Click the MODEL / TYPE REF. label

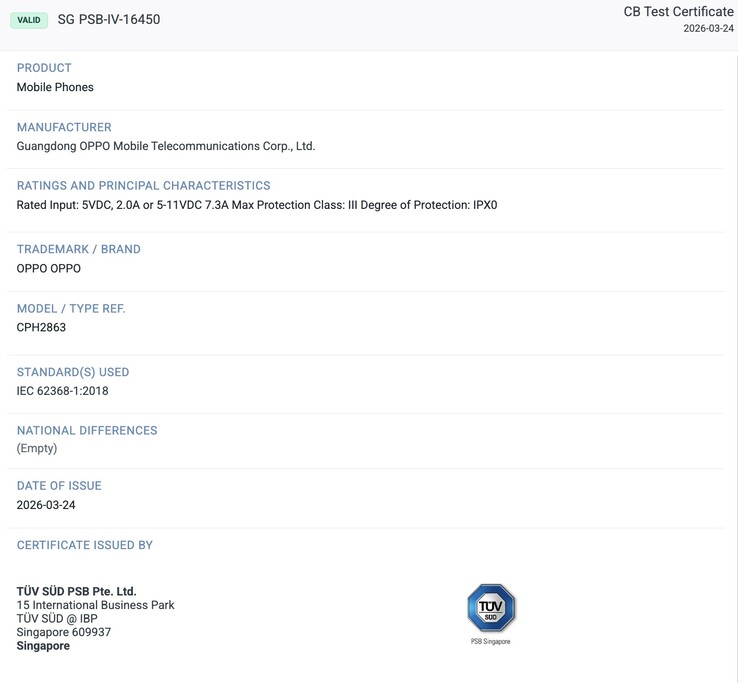(71, 308)
